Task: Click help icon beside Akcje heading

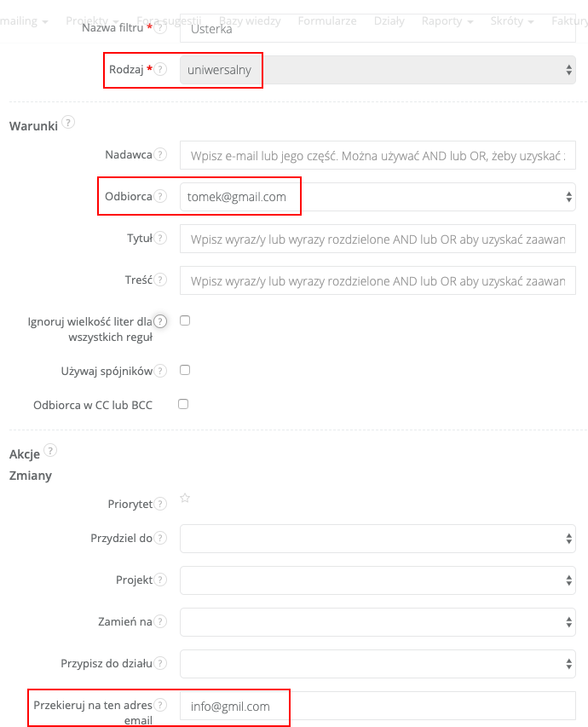Action: [49, 451]
